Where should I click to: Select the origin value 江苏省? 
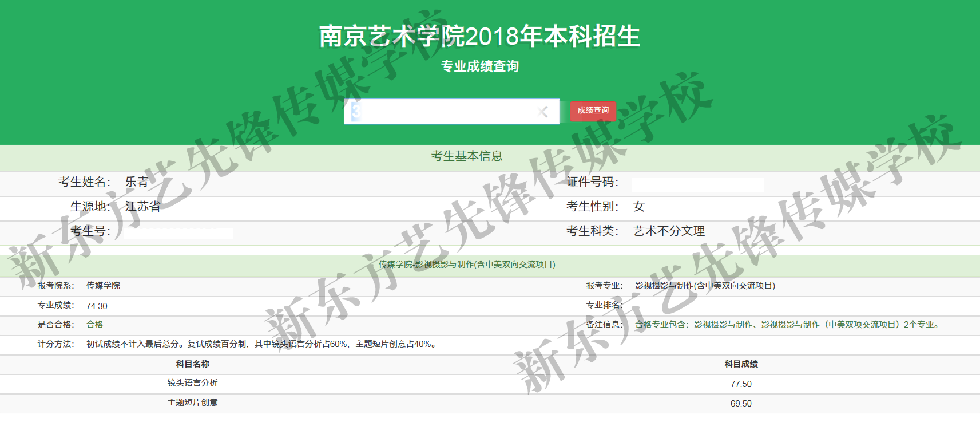pos(143,206)
